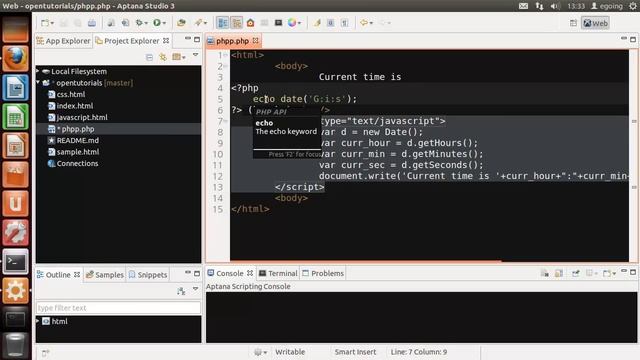Toggle Scroll Lock in Console toolbar

point(559,273)
